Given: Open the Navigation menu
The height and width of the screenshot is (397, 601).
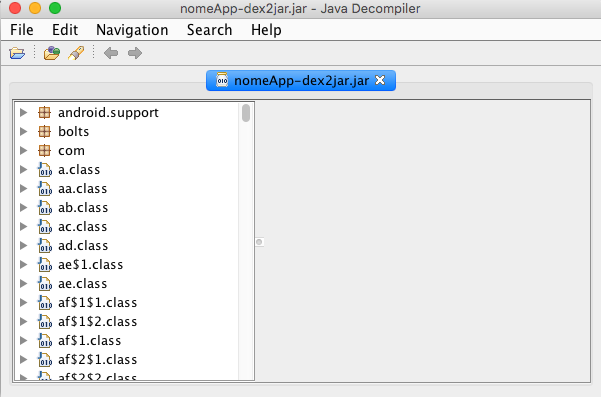Looking at the screenshot, I should click(132, 30).
